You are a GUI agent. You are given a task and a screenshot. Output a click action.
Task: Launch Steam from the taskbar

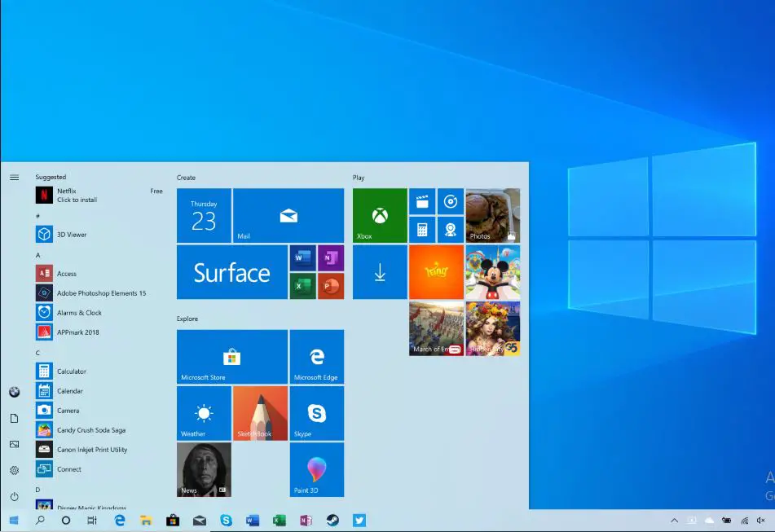tap(332, 520)
